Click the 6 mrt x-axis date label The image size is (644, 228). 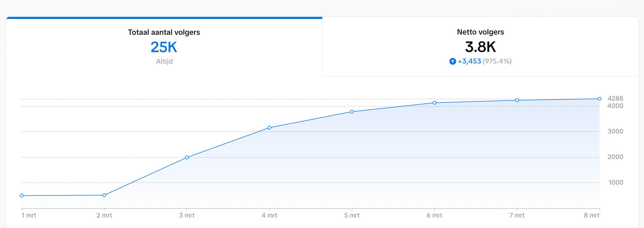pyautogui.click(x=434, y=215)
